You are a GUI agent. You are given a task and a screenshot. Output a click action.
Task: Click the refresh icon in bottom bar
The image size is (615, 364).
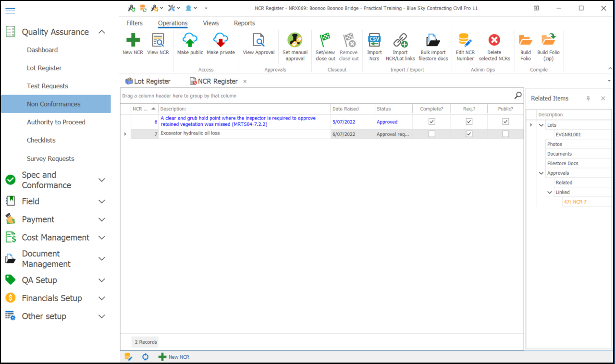(x=146, y=357)
